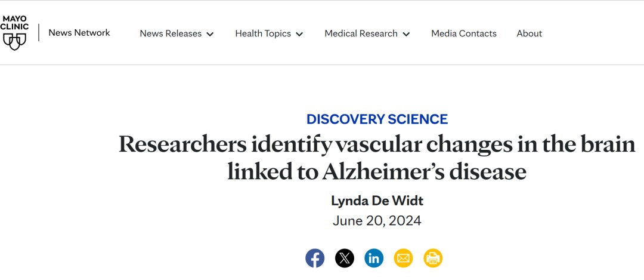The image size is (644, 280).
Task: Go to the Media Contacts page
Action: tap(464, 33)
